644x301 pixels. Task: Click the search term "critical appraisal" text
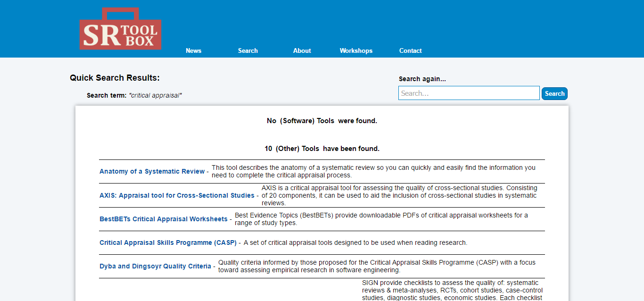[155, 95]
